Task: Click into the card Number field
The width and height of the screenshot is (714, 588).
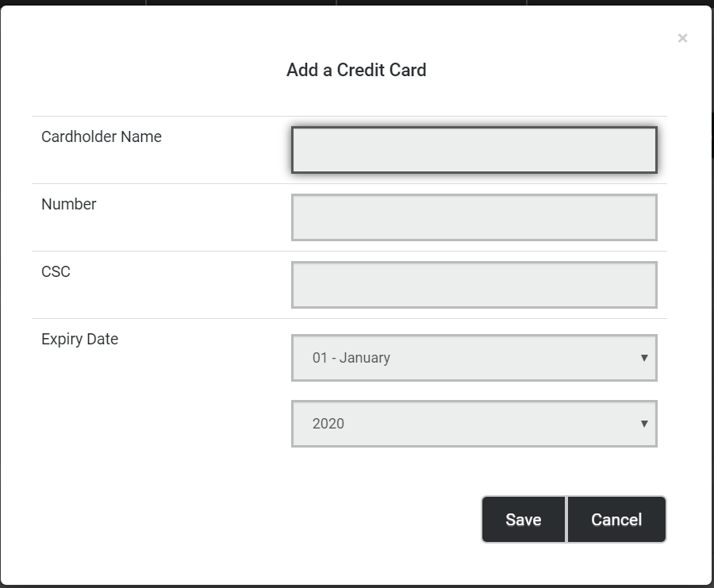Action: point(474,217)
